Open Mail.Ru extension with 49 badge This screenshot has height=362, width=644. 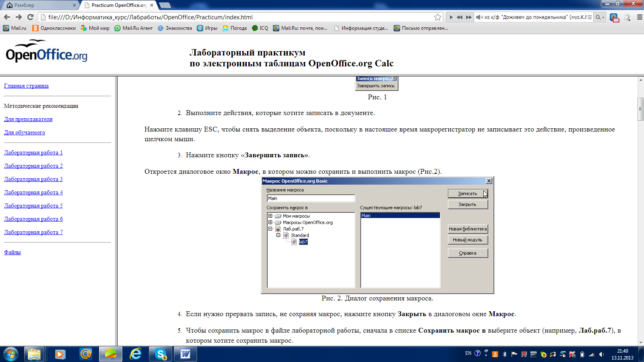pos(614,18)
